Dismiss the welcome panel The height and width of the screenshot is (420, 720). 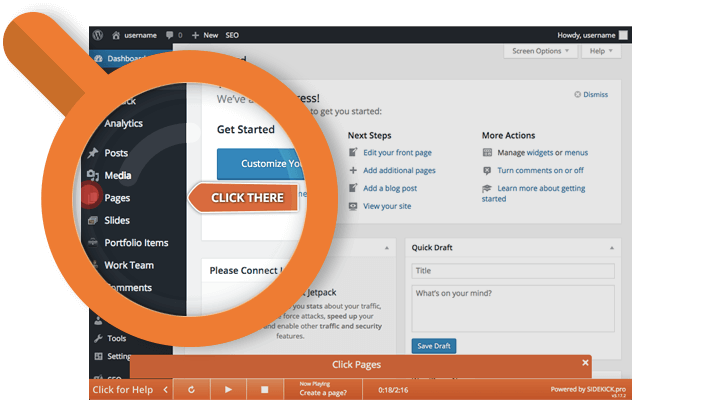coord(591,95)
